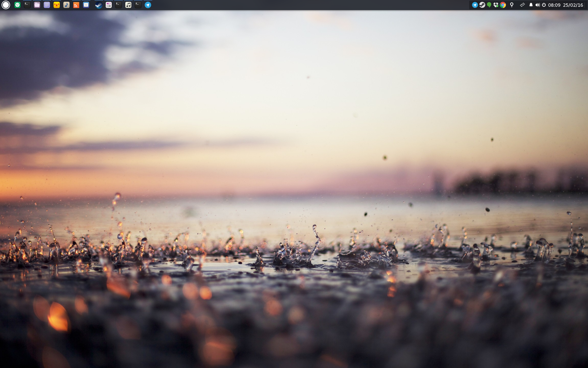This screenshot has height=368, width=588.
Task: Click the 25/02/16 date in panel
Action: click(x=573, y=5)
